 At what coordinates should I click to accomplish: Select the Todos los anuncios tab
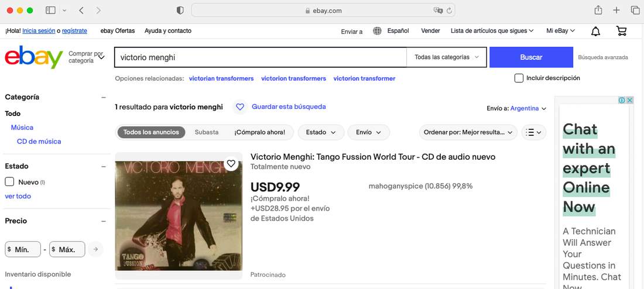pos(151,132)
